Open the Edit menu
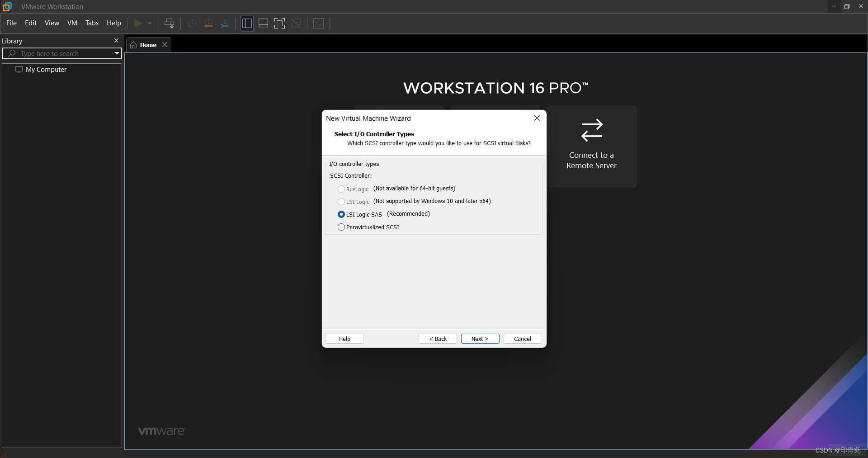868x458 pixels. (x=31, y=23)
